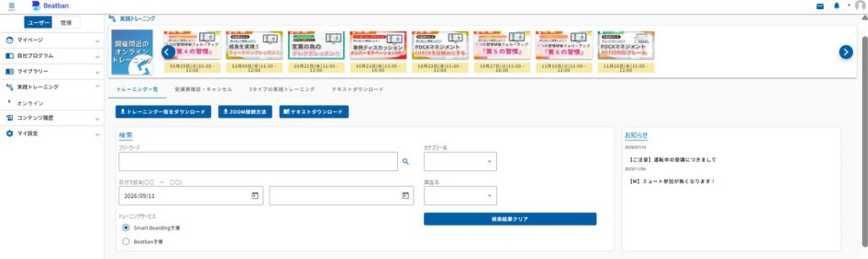Open the 運転中の受講につきまして notice
Viewport: 868px width, 259px height.
tap(673, 160)
